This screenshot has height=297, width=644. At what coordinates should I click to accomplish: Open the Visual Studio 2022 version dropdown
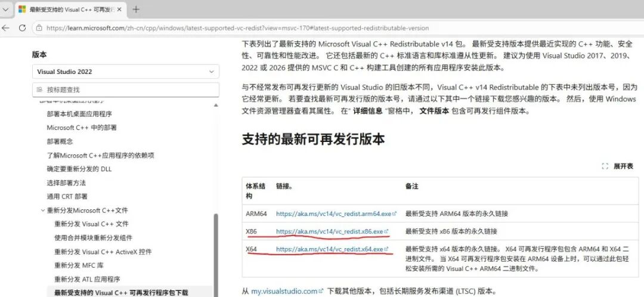[x=126, y=72]
